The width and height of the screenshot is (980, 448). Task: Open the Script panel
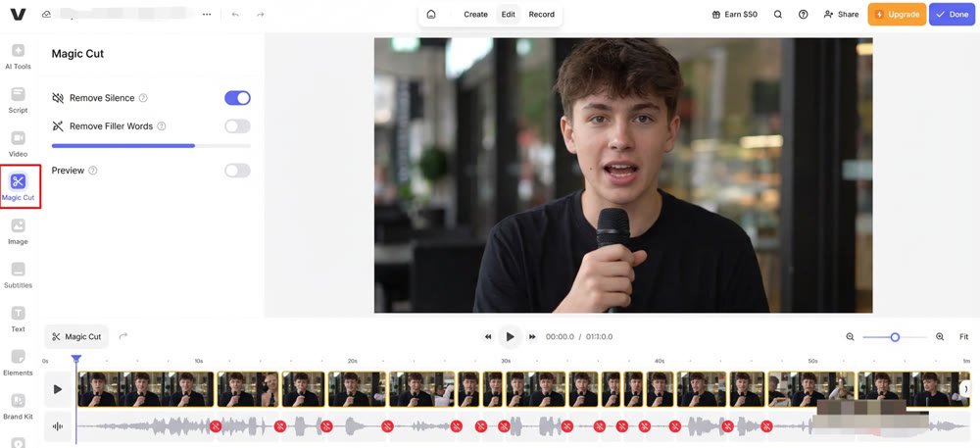18,100
